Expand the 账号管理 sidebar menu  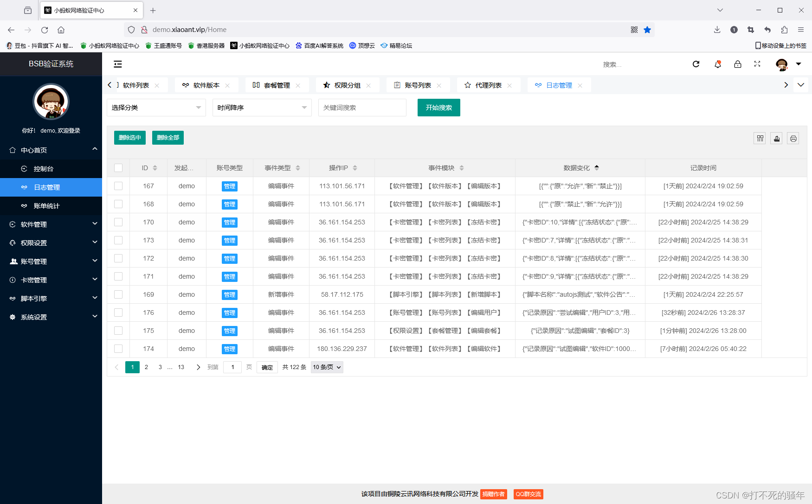tap(51, 262)
